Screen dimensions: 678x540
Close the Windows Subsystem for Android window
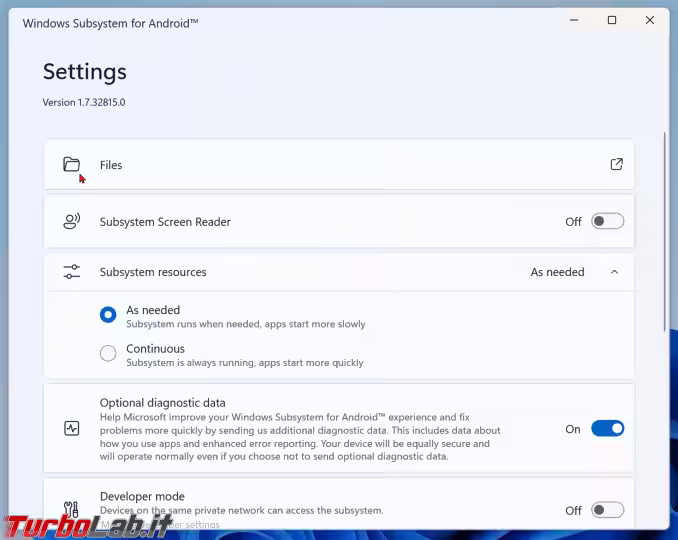point(649,20)
